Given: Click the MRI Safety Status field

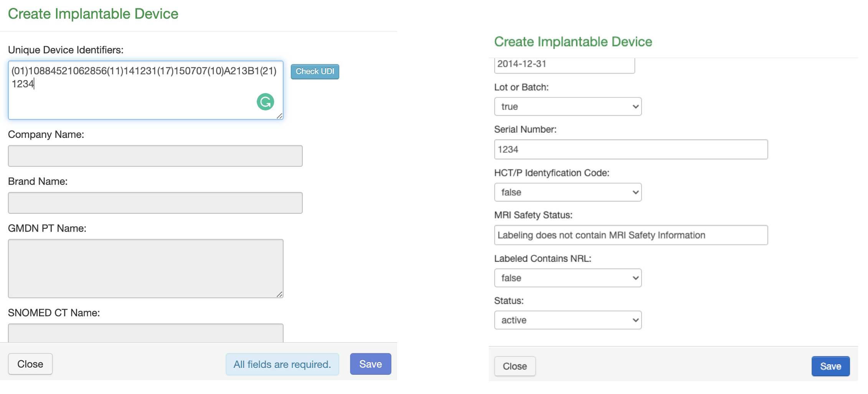Looking at the screenshot, I should point(630,235).
